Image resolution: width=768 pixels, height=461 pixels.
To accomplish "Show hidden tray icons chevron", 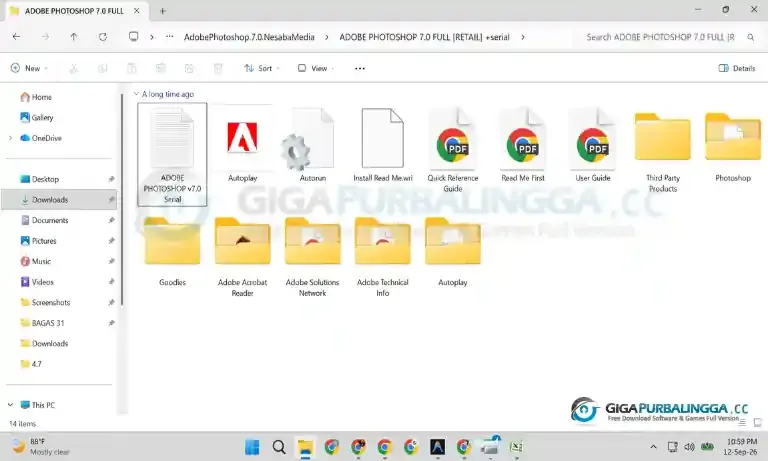I will click(653, 447).
